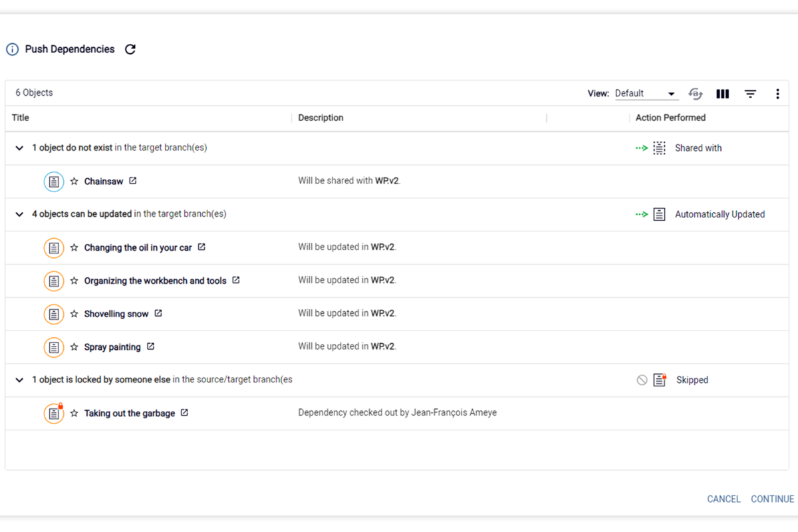This screenshot has width=798, height=532.
Task: Open the filter list icon
Action: point(750,94)
